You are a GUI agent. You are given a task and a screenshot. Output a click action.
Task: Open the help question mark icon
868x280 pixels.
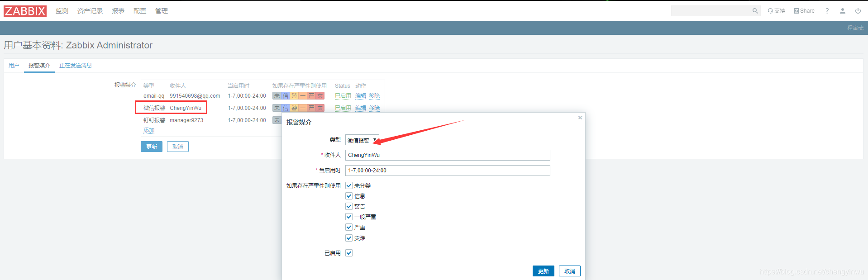point(827,11)
